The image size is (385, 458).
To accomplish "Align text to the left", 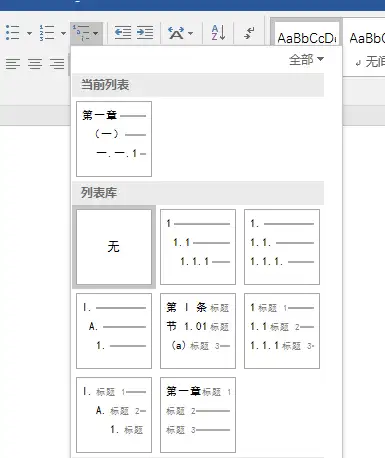I will click(13, 63).
